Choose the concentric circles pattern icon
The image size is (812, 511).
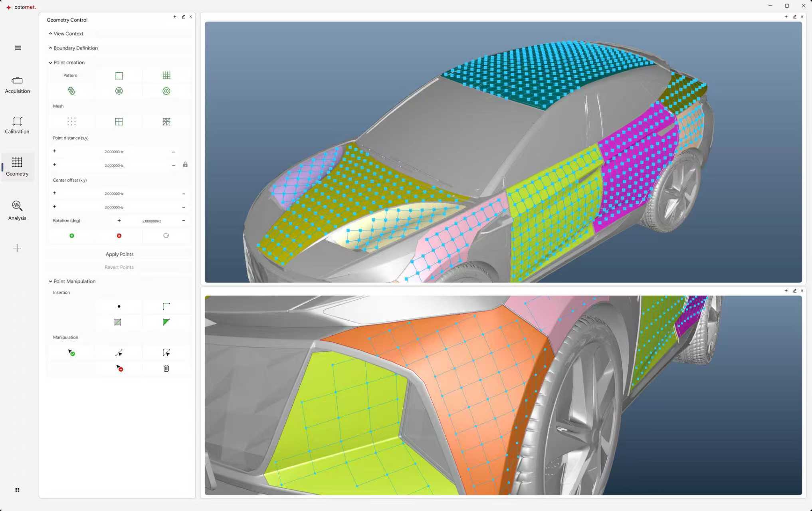pos(166,91)
